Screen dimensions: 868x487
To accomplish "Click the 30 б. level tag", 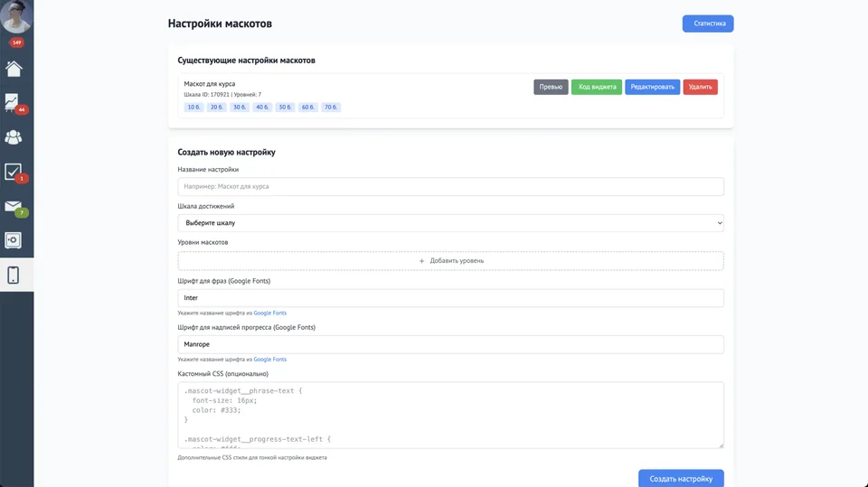I will pos(239,108).
